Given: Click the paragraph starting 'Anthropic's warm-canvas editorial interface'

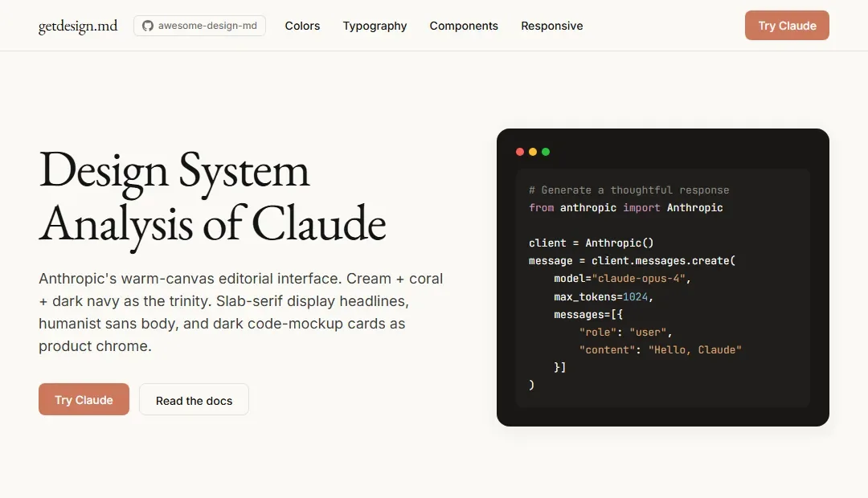Looking at the screenshot, I should coord(241,312).
